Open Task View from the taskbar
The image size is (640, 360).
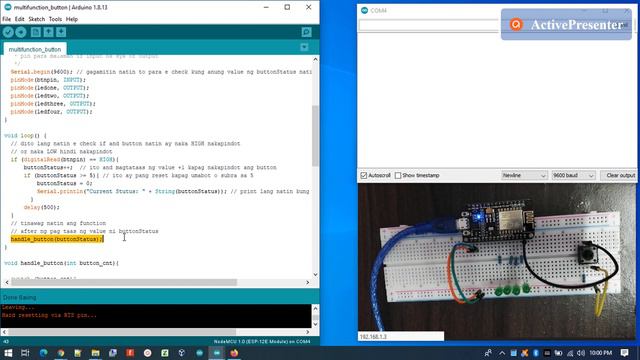click(x=25, y=353)
